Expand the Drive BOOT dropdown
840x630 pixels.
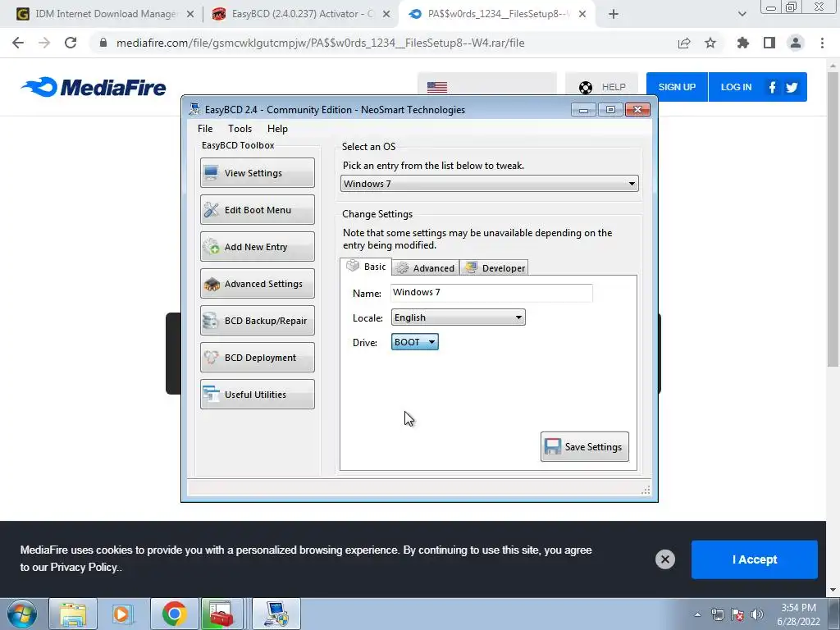[414, 342]
